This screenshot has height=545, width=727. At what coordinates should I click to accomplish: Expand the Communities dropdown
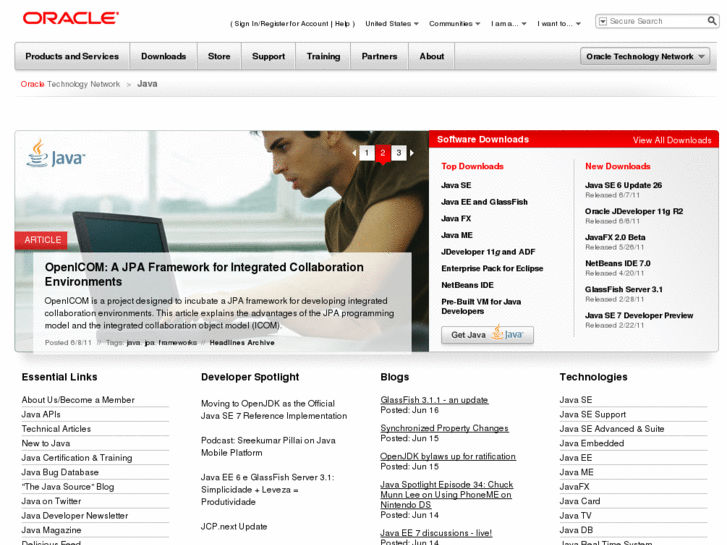click(454, 24)
